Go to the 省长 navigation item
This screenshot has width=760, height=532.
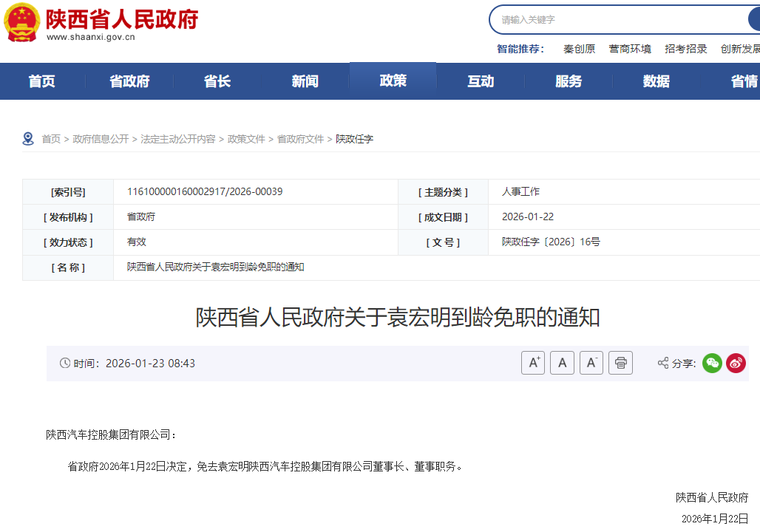(x=217, y=81)
